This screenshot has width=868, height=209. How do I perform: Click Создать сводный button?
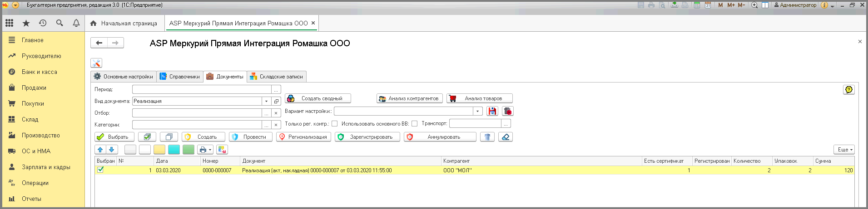coord(318,98)
